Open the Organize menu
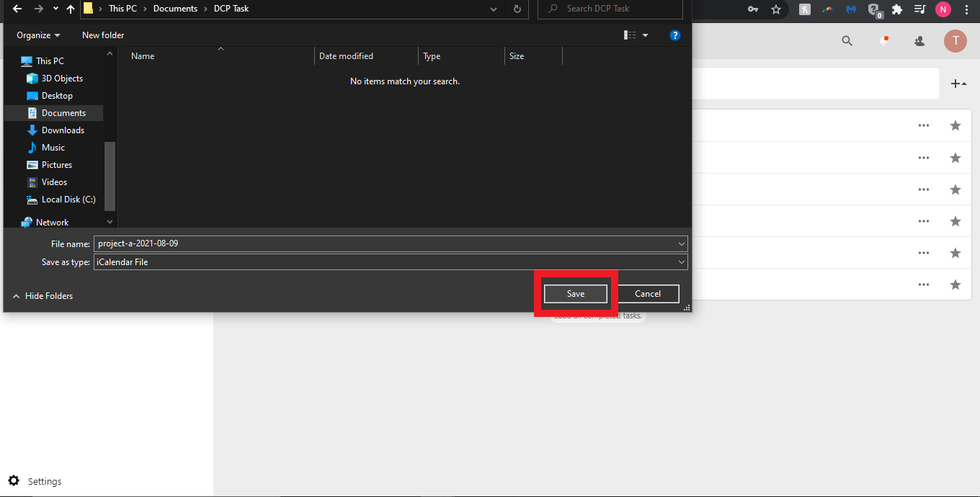The image size is (980, 497). pos(38,35)
